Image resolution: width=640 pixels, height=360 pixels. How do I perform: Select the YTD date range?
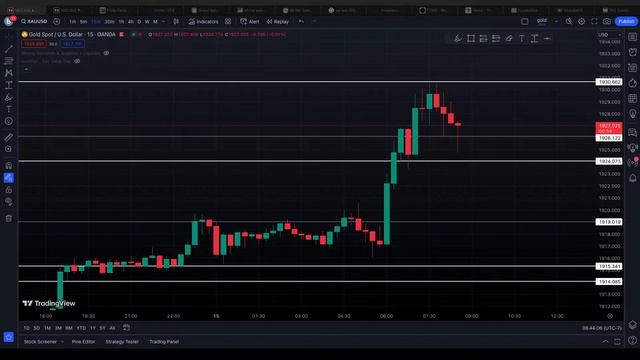tap(81, 328)
